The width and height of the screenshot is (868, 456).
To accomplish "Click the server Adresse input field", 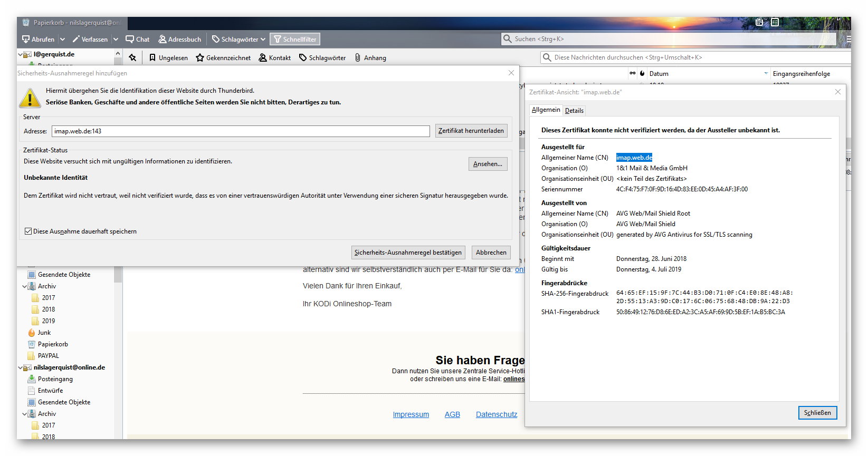I will click(x=241, y=131).
